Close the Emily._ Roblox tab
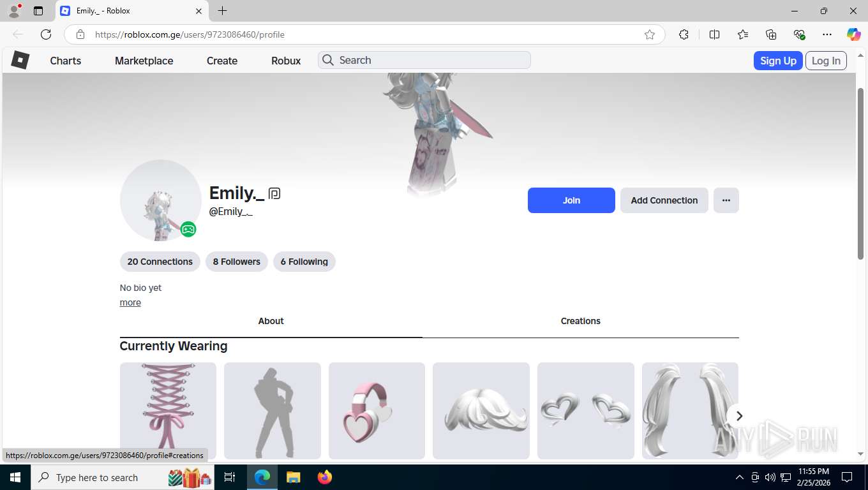Viewport: 868px width, 490px height. pos(198,11)
